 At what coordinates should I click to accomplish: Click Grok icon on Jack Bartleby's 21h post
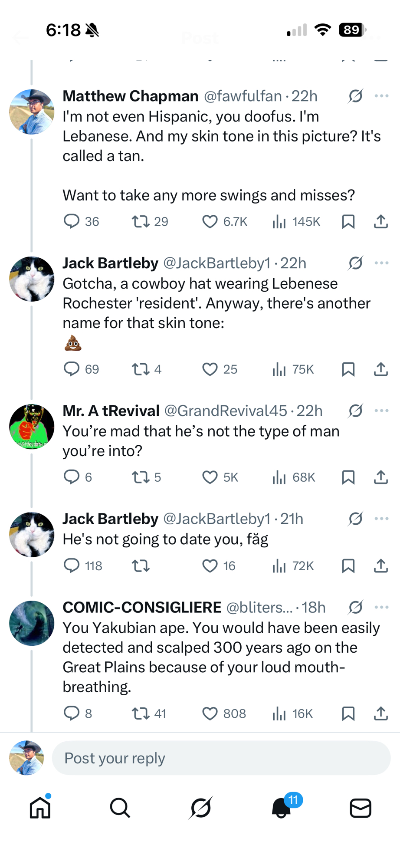tap(355, 519)
